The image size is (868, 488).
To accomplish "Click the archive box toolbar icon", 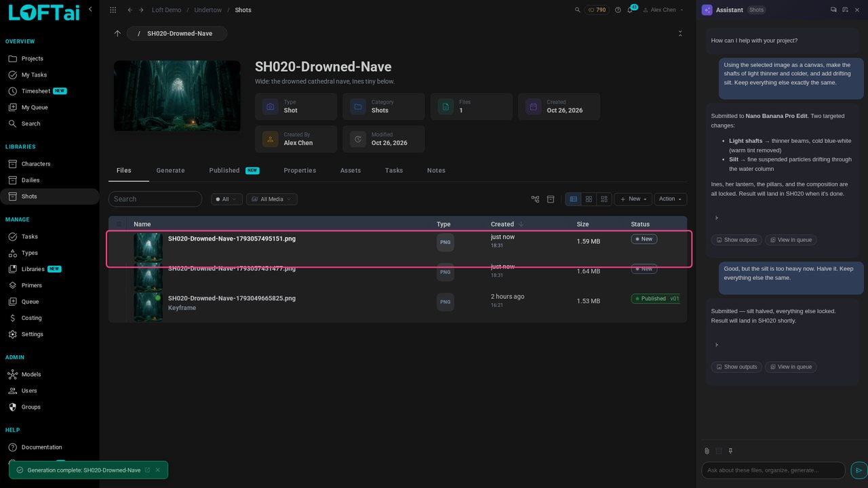I will coord(551,199).
